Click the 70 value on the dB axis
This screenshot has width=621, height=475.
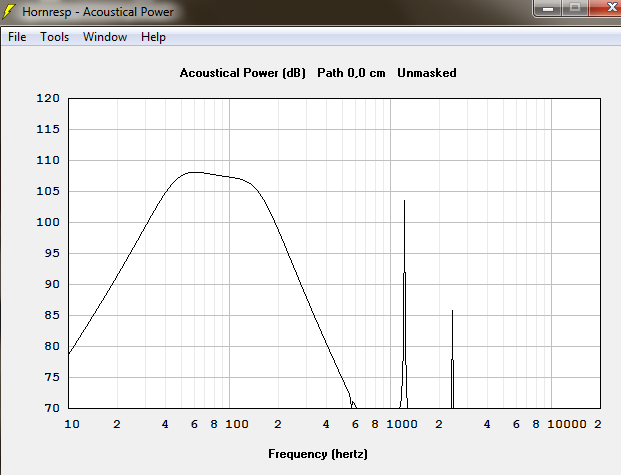click(52, 408)
